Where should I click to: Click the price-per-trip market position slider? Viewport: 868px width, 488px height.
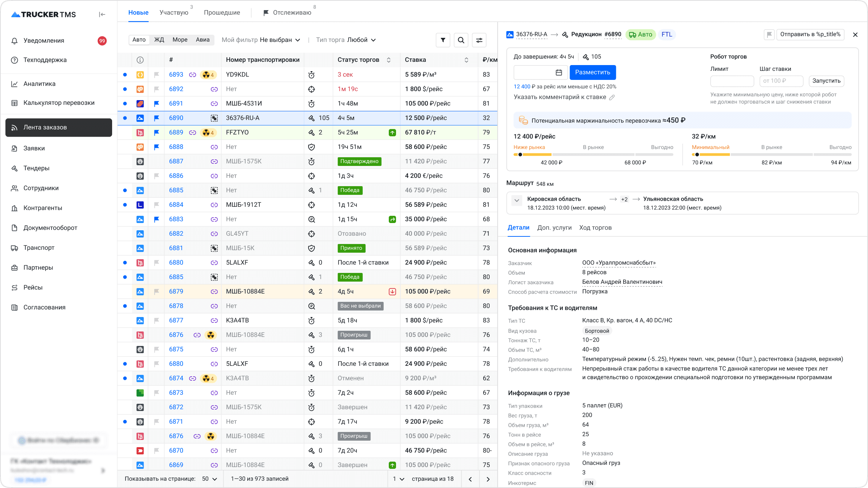[593, 155]
